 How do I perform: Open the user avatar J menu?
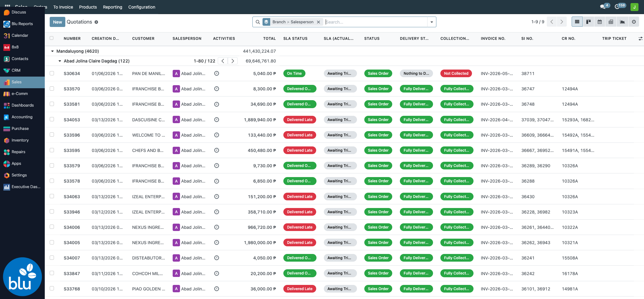(x=634, y=7)
